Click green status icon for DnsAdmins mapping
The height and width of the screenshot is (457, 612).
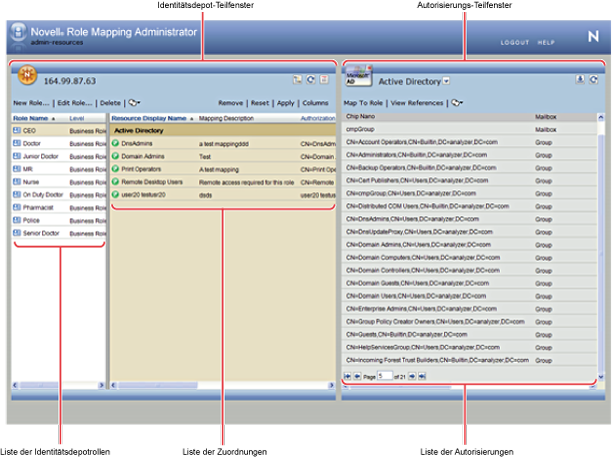116,143
